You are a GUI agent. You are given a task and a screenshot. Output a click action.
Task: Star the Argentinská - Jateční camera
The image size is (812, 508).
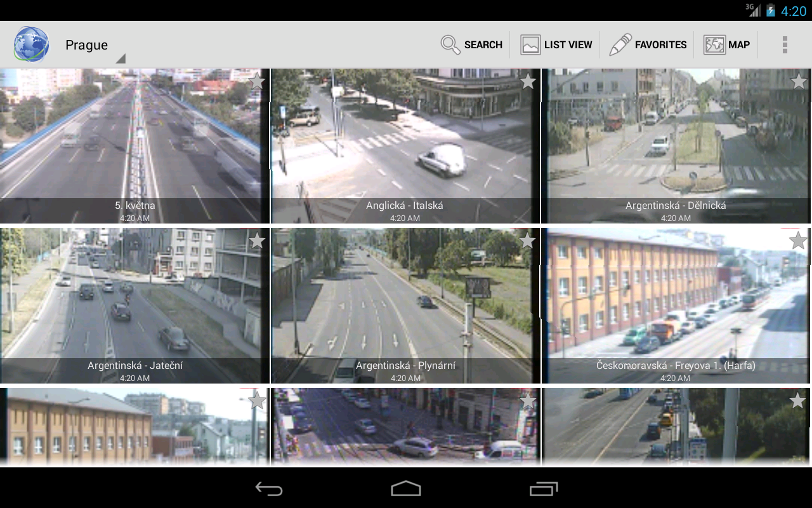[x=256, y=241]
